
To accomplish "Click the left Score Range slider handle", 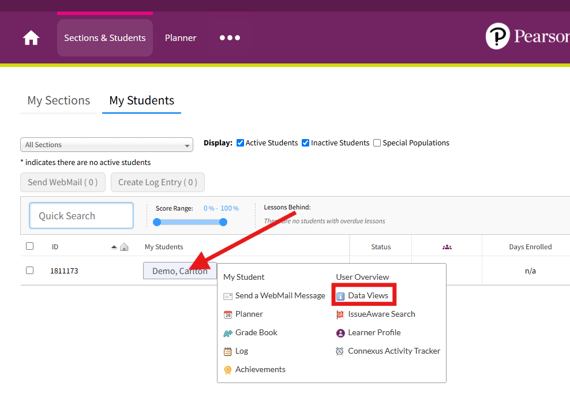I will point(157,222).
